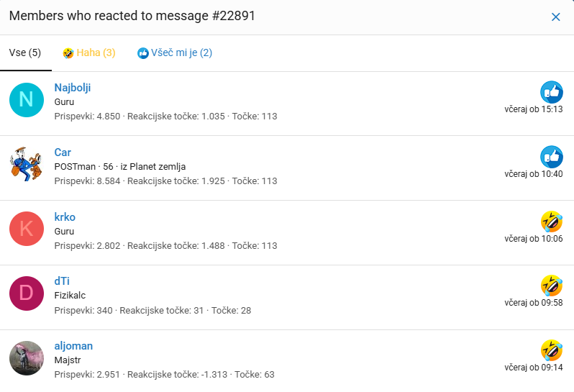The image size is (574, 392).
Task: Click the Haha emoji reaction next to aljoman
Action: pyautogui.click(x=552, y=350)
